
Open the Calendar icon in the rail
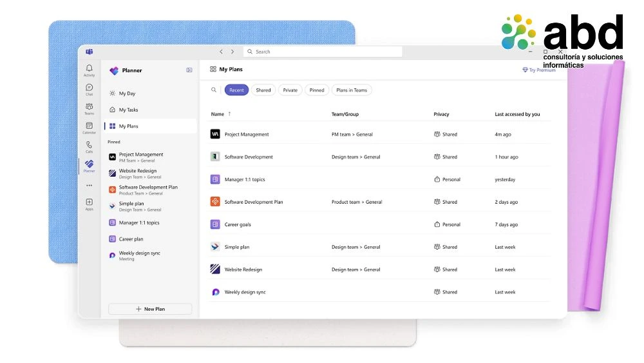89,128
